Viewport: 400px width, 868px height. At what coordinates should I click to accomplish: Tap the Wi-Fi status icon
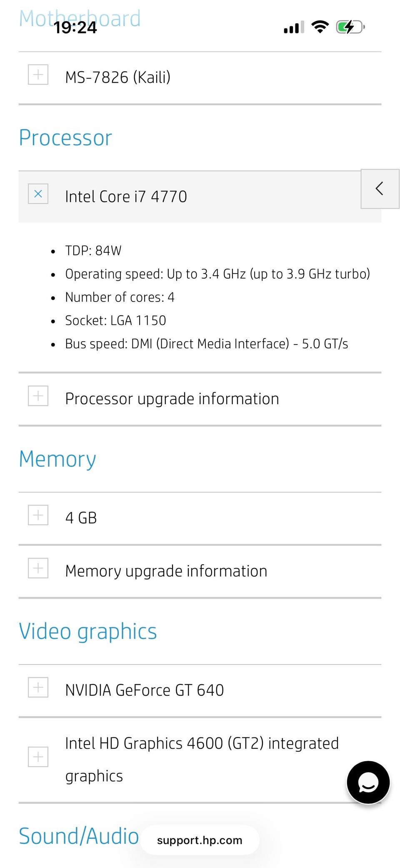(x=320, y=27)
